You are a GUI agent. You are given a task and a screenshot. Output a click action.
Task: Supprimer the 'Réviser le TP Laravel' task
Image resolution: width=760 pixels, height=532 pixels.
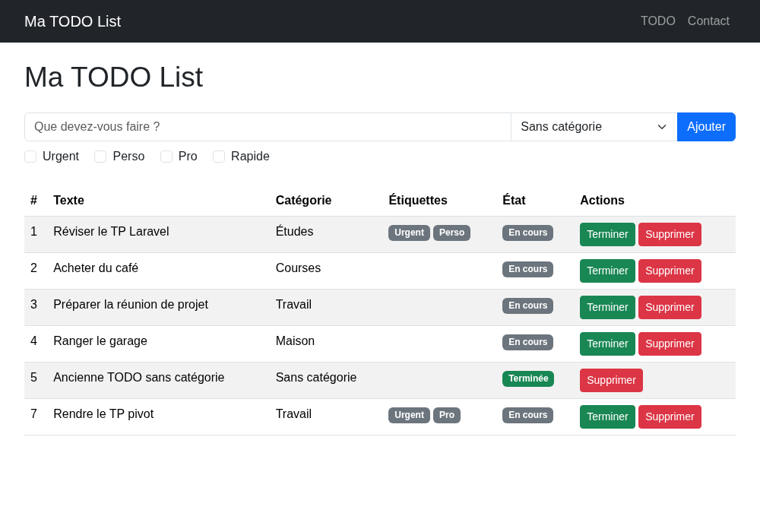tap(670, 235)
